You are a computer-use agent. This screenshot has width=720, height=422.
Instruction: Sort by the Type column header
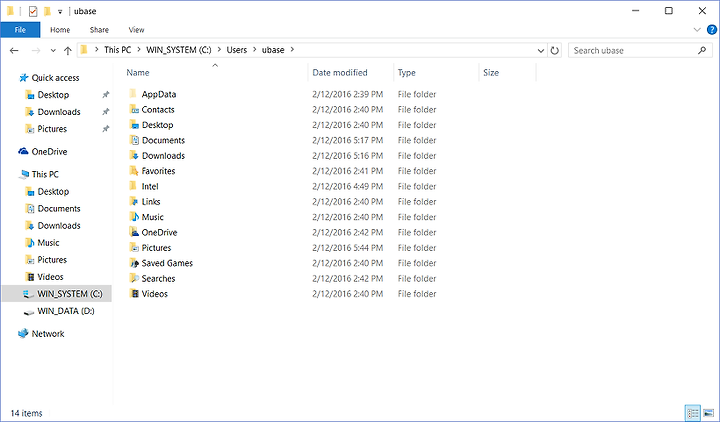point(406,73)
